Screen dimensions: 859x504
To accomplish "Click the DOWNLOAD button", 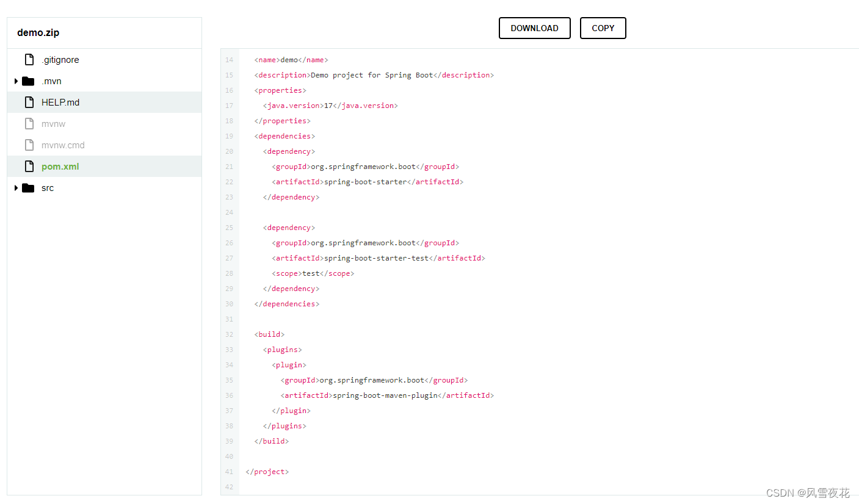I will (x=534, y=28).
